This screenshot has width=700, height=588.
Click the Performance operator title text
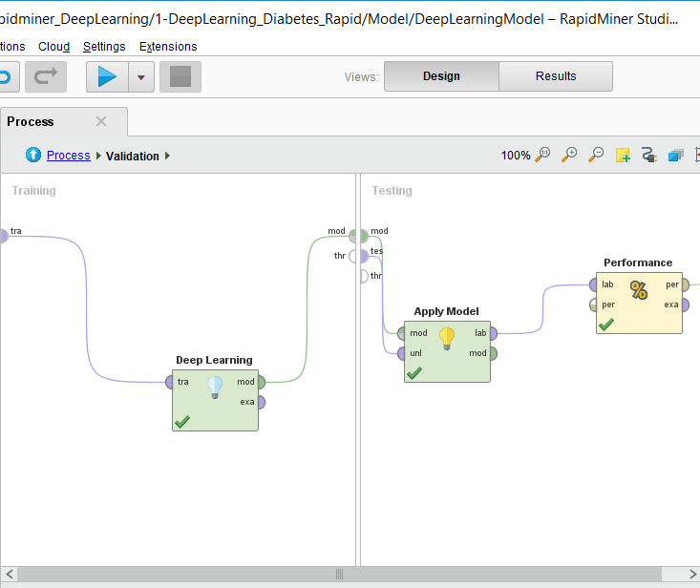point(638,262)
